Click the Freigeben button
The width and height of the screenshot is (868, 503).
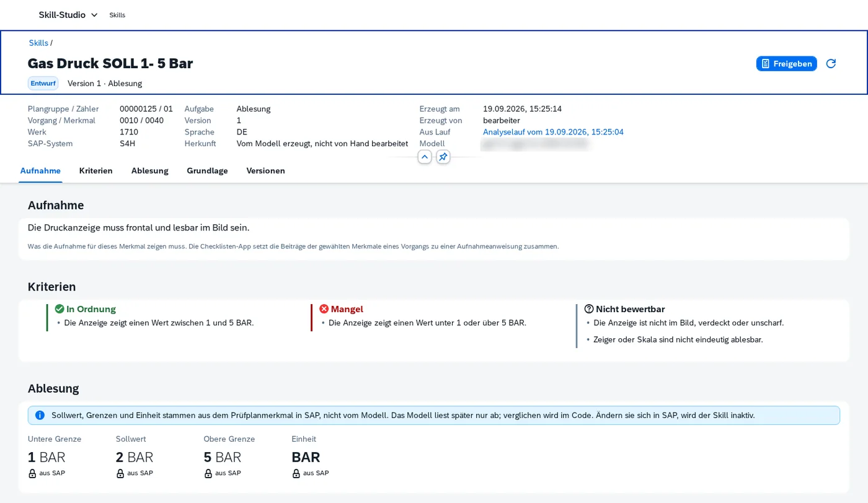(786, 63)
